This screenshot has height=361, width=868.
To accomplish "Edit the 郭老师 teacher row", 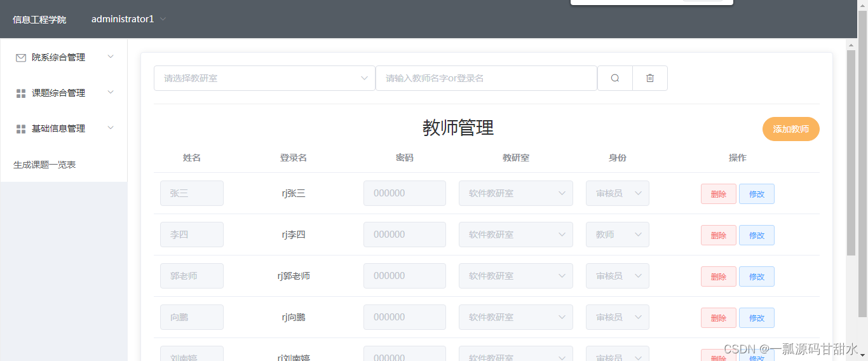I will point(757,276).
